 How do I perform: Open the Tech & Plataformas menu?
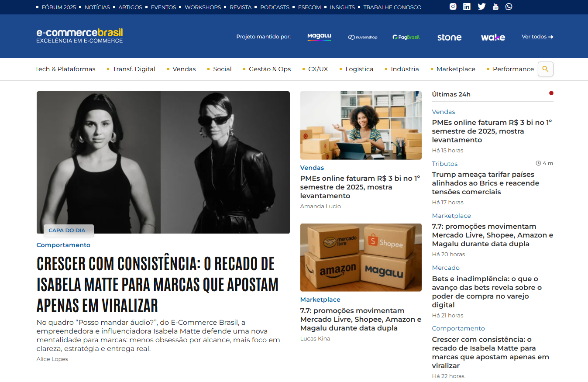pyautogui.click(x=65, y=69)
